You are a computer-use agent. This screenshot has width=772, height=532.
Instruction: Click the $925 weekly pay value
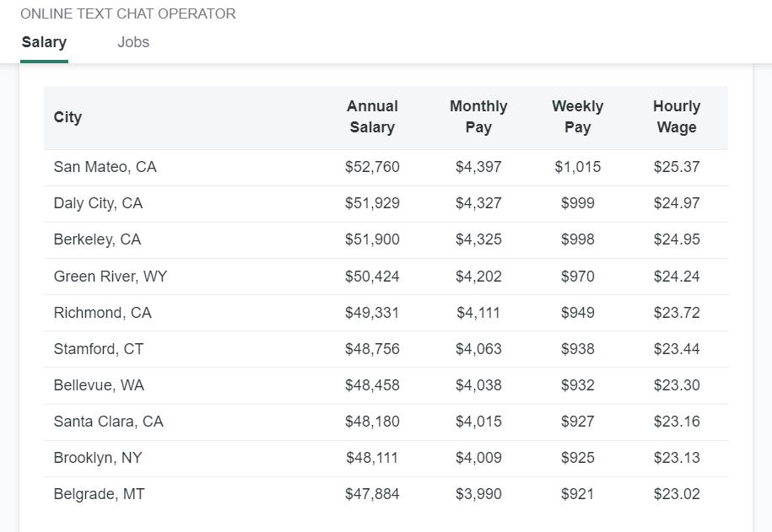coord(577,458)
